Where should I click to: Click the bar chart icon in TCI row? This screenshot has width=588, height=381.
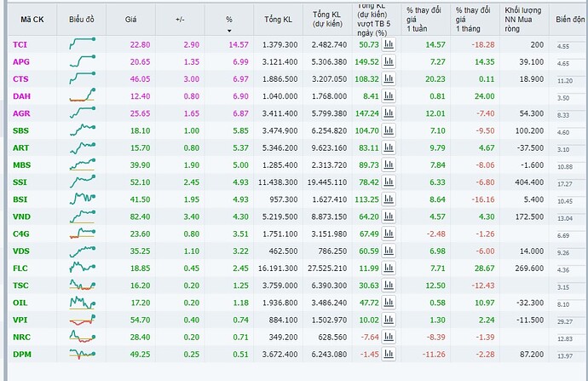[389, 44]
